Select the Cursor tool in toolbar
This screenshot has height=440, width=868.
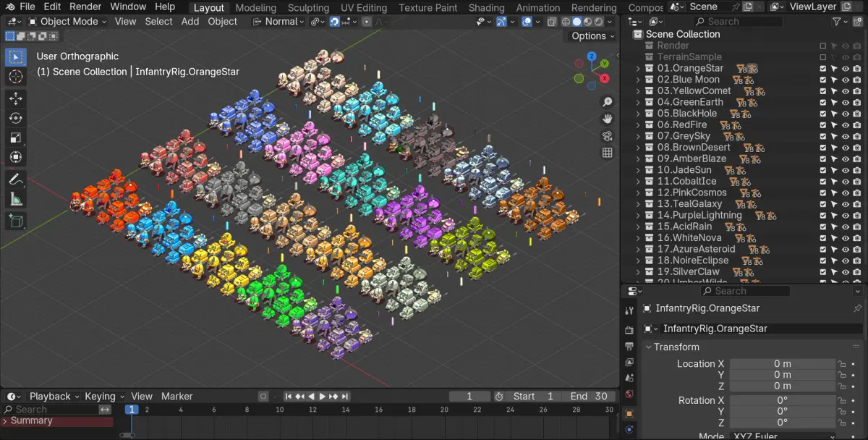[16, 77]
